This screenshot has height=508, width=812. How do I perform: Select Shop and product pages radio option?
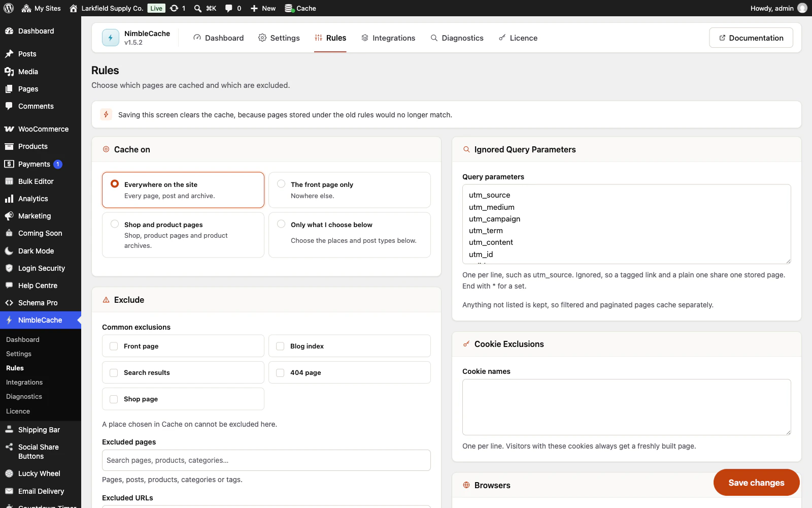183,235
